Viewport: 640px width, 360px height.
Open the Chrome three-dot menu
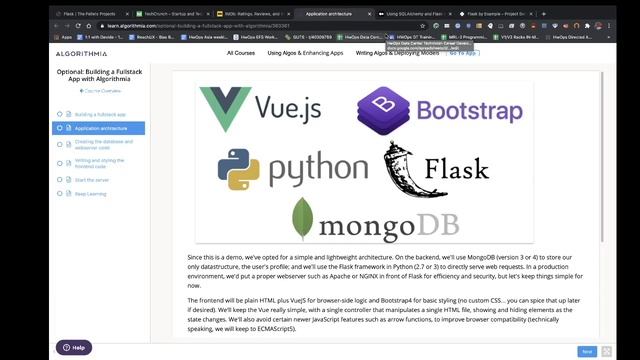tap(609, 26)
